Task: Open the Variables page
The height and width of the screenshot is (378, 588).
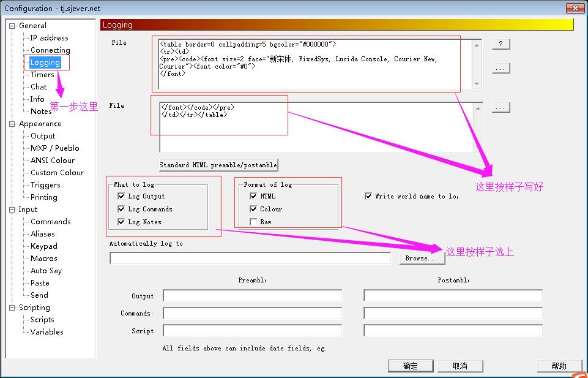Action: coord(47,332)
